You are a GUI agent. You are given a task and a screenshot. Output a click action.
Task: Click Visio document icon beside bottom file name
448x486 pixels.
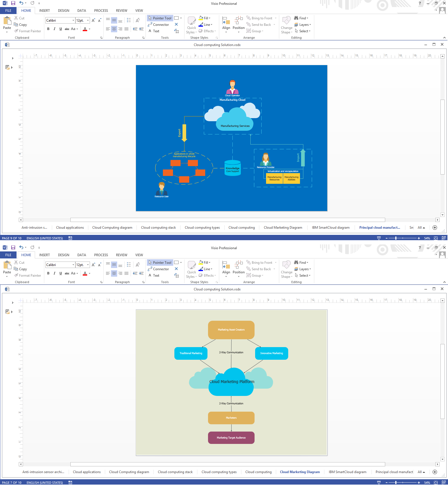7,289
